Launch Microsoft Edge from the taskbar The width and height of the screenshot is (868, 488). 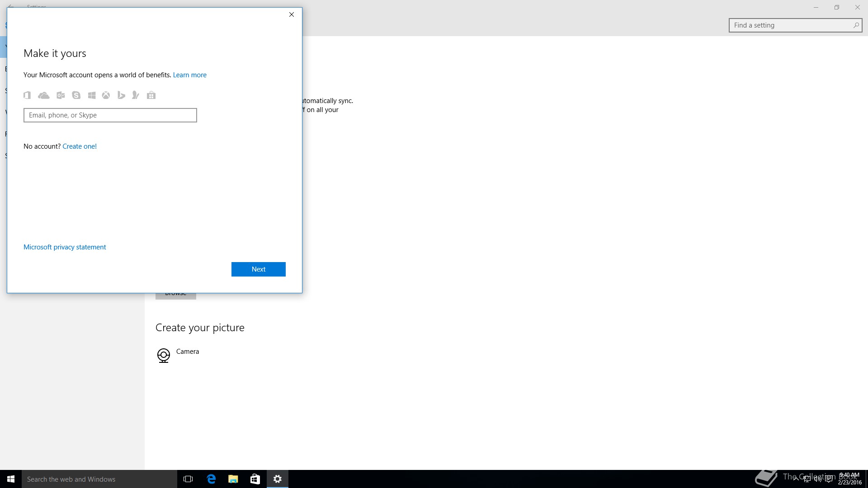[211, 479]
